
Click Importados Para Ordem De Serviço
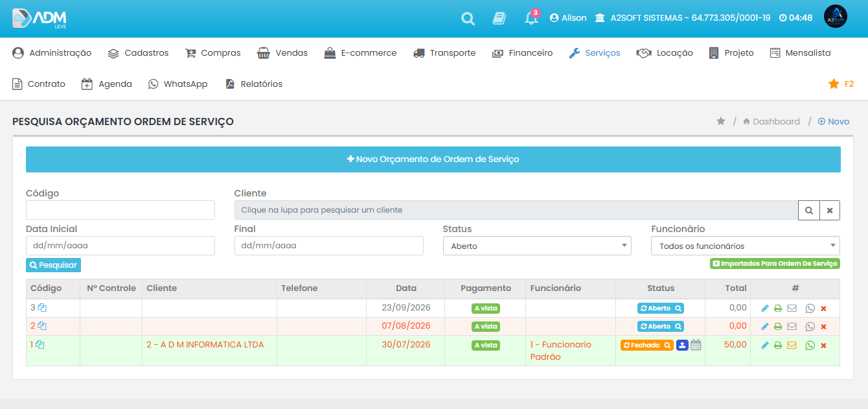click(775, 264)
